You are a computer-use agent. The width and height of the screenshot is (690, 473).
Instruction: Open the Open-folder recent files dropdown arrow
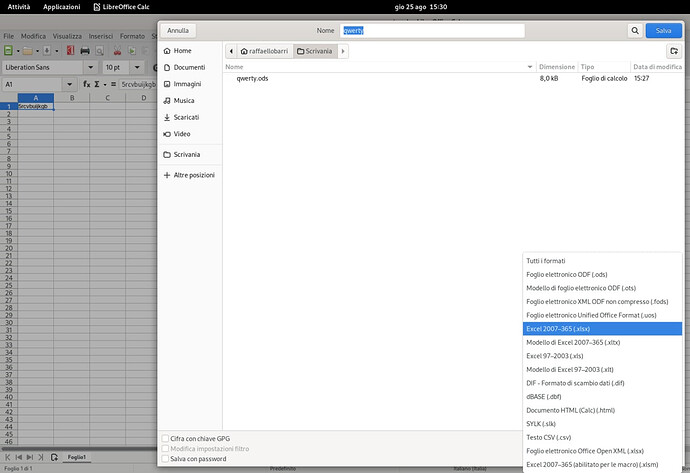[37, 51]
